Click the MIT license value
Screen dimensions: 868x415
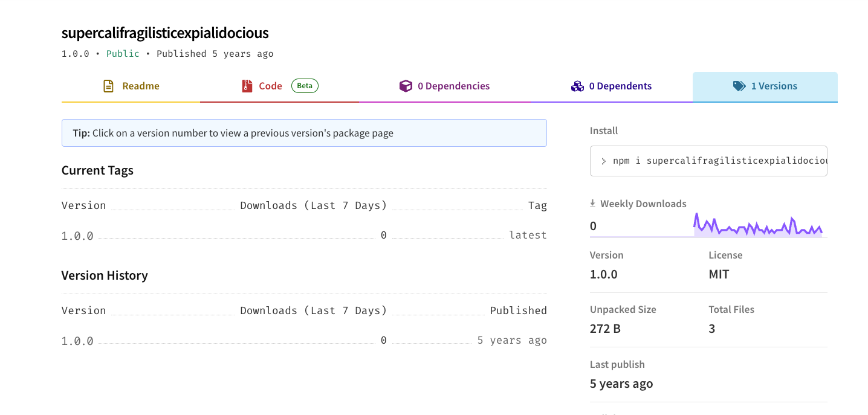719,274
